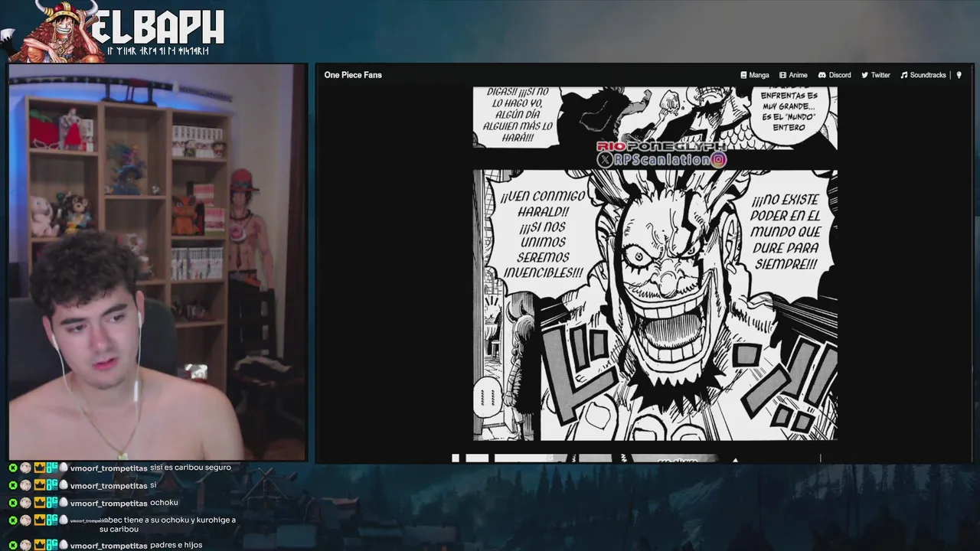The height and width of the screenshot is (551, 980).
Task: Click the large Blackbeard manga panel
Action: point(655,305)
